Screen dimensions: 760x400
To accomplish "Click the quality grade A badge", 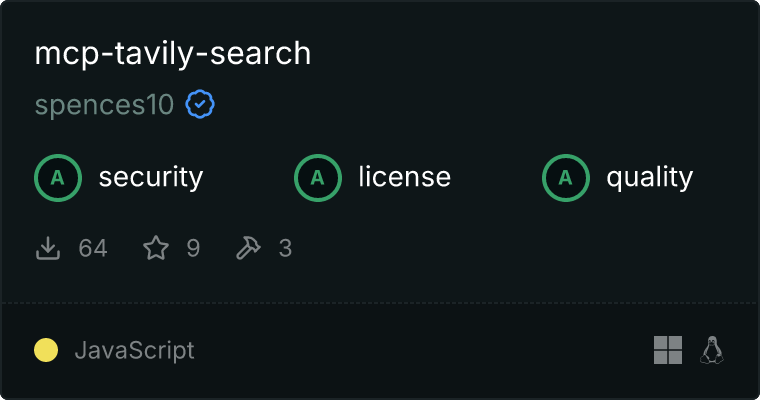I will 566,178.
